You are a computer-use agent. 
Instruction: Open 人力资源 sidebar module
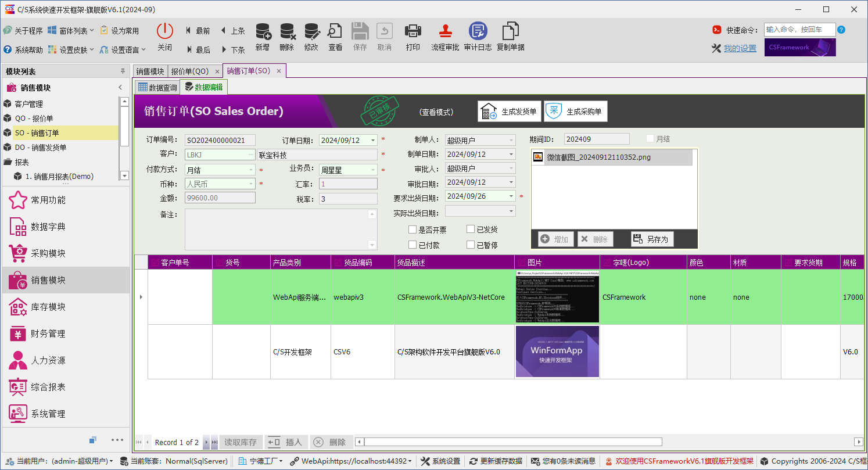66,360
